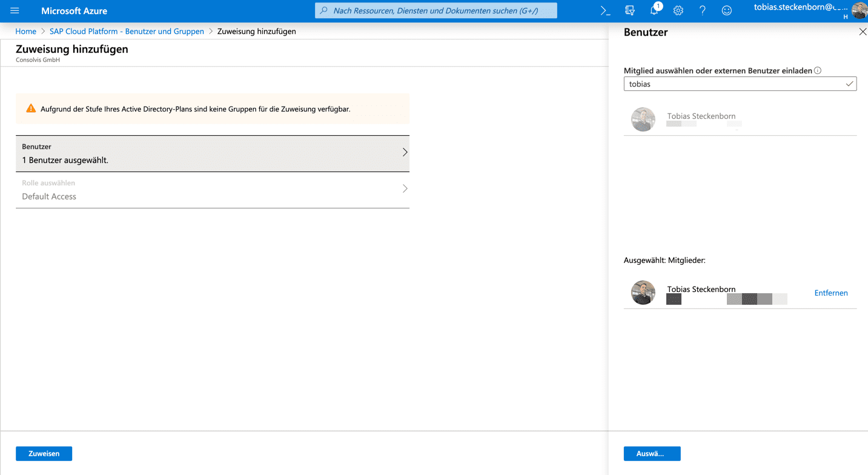Open the directory and subscription filter icon
The height and width of the screenshot is (475, 868).
630,11
